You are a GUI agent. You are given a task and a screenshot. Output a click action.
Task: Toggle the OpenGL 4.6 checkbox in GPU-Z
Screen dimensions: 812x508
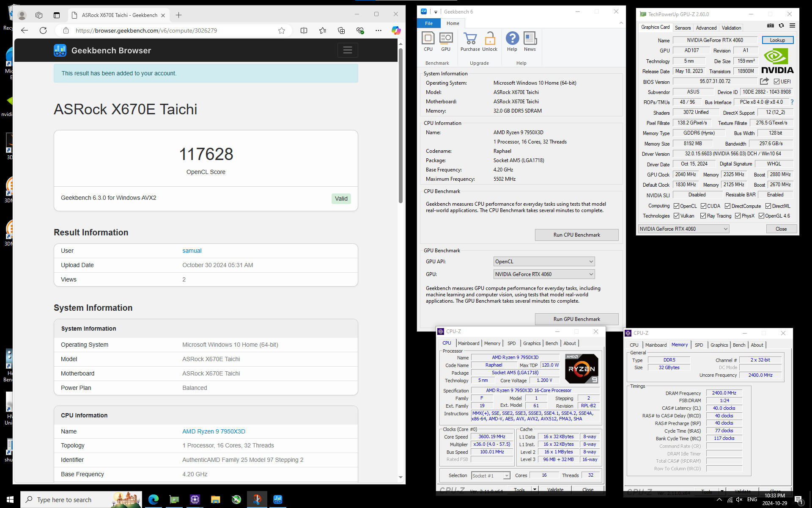761,216
